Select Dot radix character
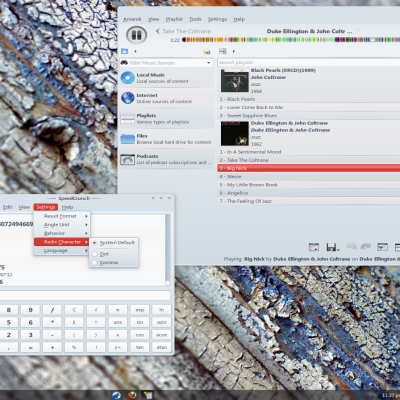The height and width of the screenshot is (400, 400). [x=114, y=254]
